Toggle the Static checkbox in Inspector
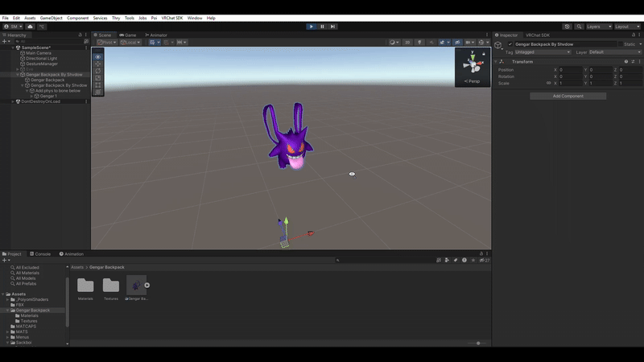 620,44
